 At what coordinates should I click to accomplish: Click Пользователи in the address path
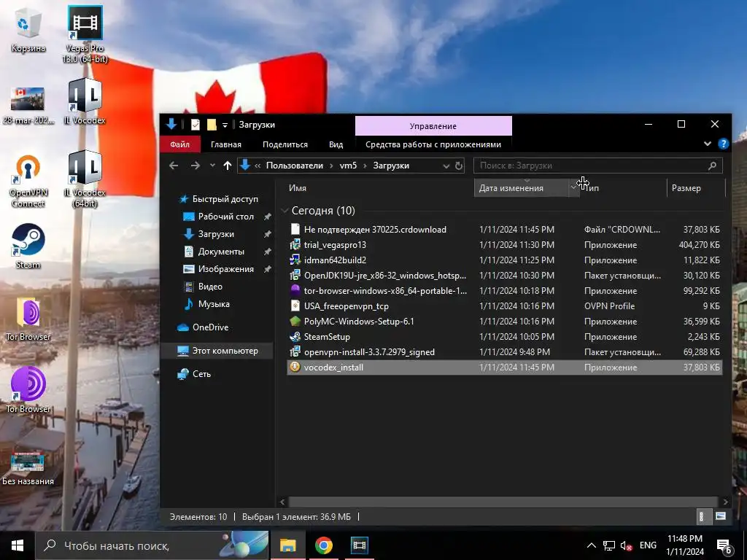(x=295, y=166)
